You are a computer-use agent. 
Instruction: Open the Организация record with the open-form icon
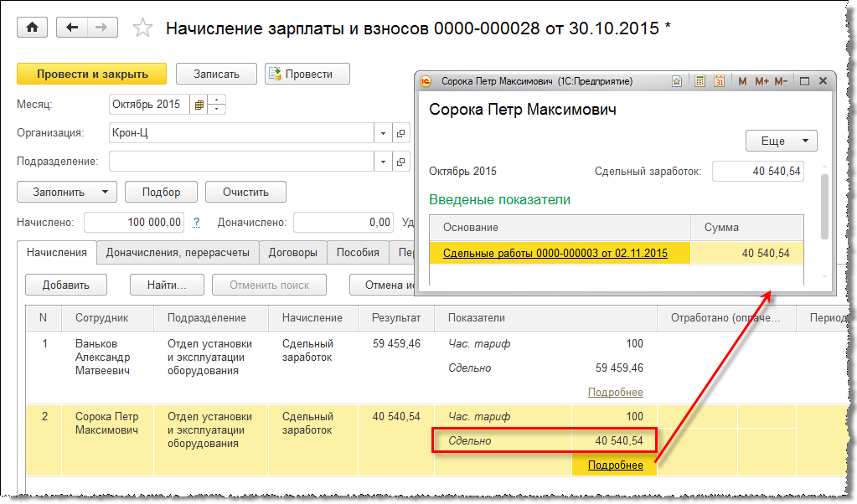(400, 133)
